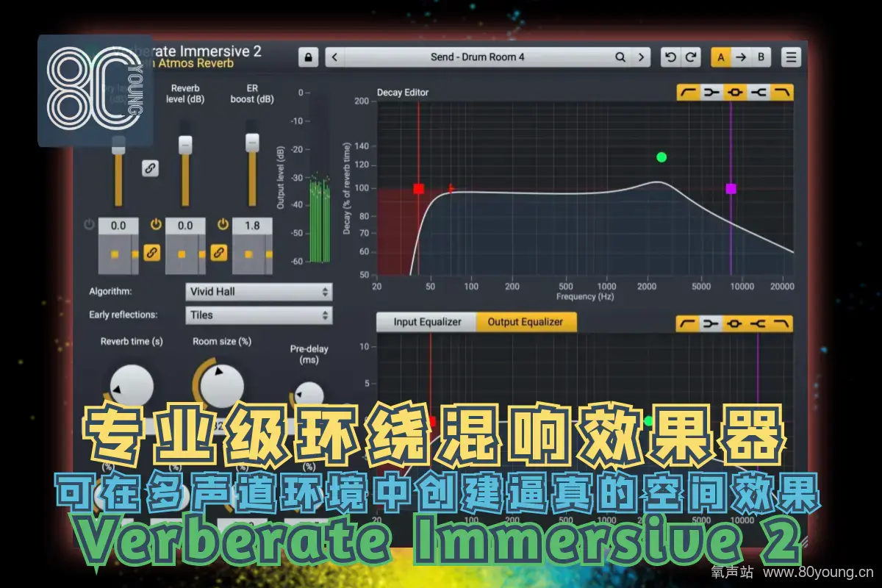This screenshot has width=882, height=588.
Task: Toggle equalizer peak band
Action: (x=735, y=323)
